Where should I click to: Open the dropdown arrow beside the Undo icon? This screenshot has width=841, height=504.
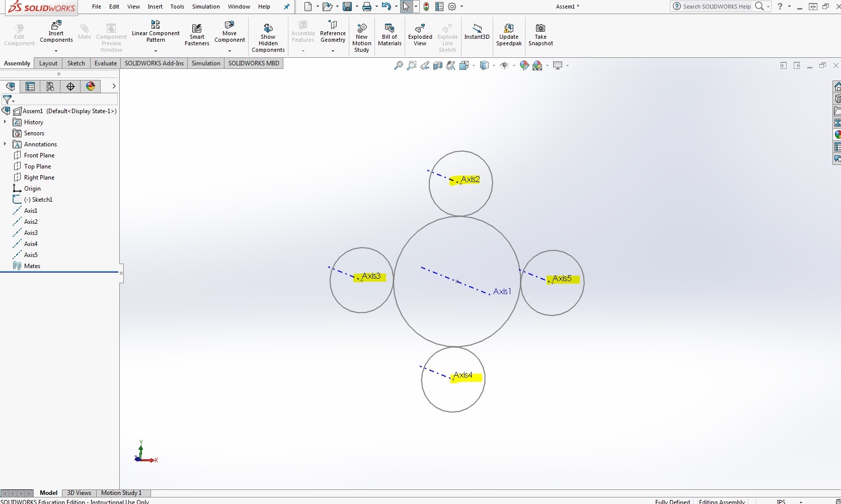tap(395, 7)
